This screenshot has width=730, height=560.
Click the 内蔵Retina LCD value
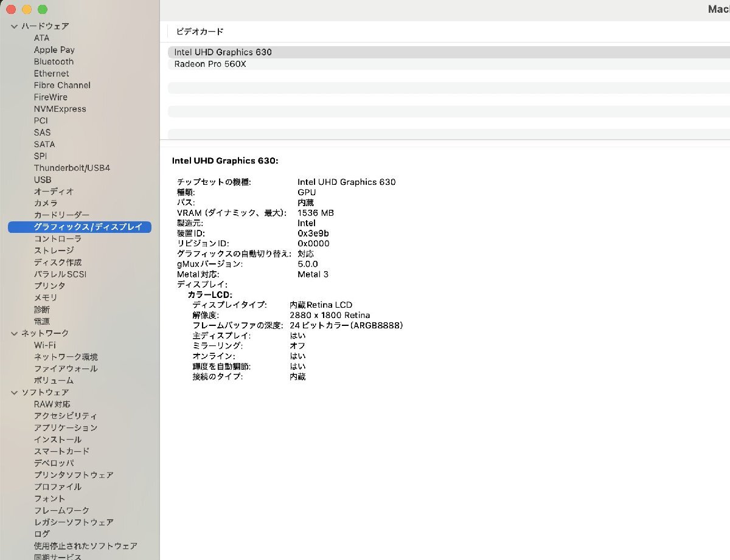coord(321,305)
